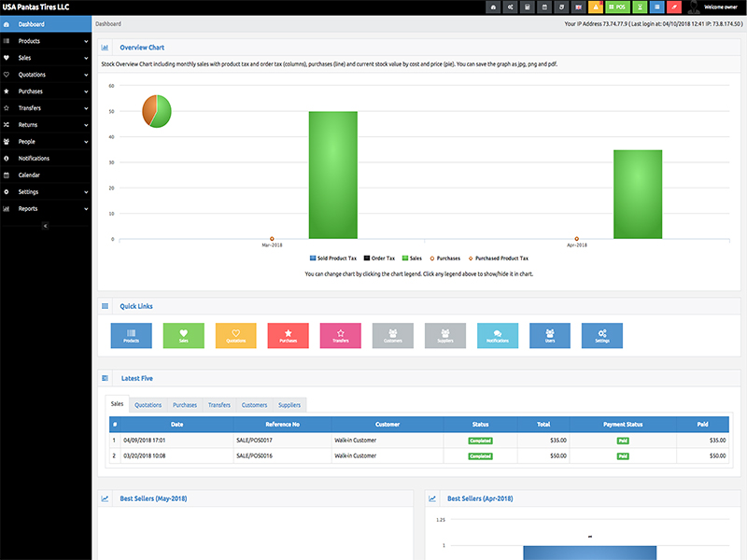Switch to the Quotations tab in Latest Five

[148, 405]
